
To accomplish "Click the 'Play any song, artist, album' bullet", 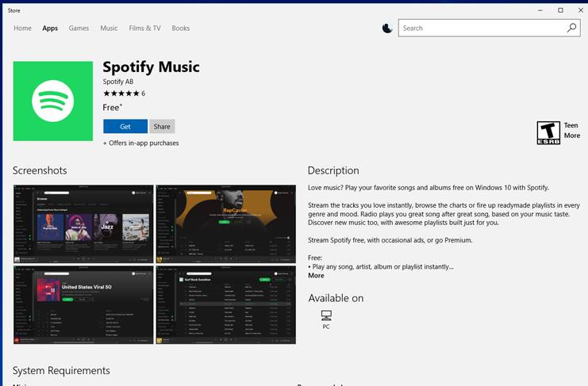I will pyautogui.click(x=381, y=266).
